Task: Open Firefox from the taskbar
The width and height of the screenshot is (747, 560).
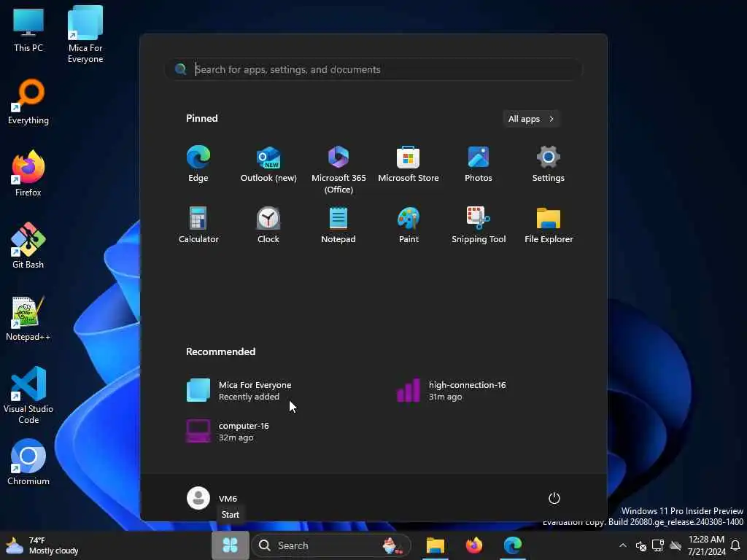Action: tap(474, 545)
